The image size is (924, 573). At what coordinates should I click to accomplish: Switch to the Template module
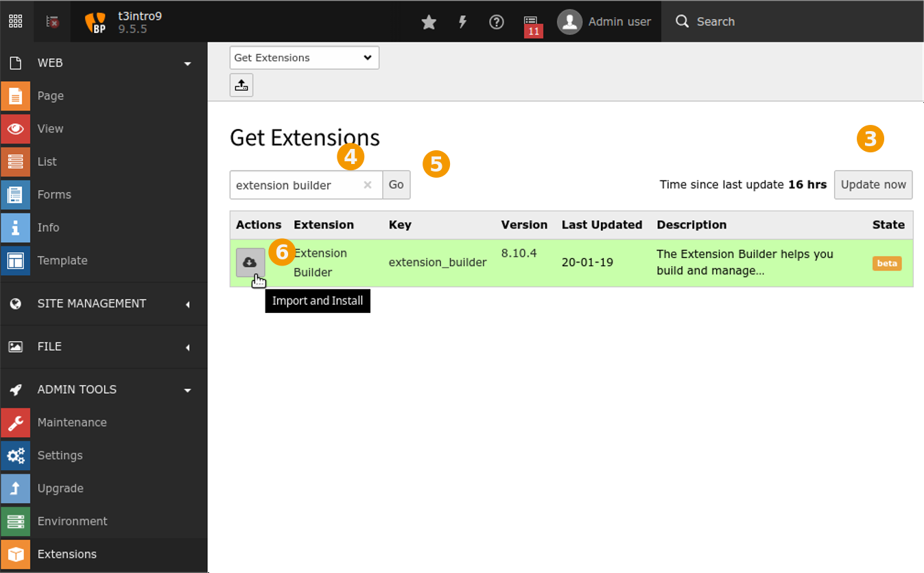tap(62, 260)
